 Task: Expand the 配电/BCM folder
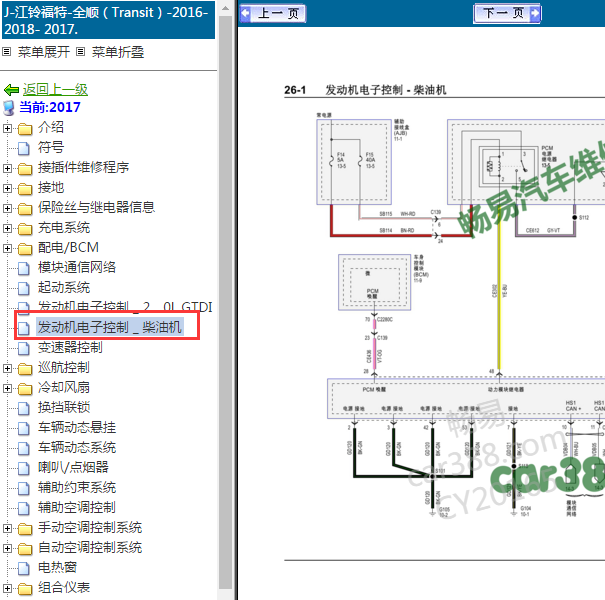(x=7, y=248)
